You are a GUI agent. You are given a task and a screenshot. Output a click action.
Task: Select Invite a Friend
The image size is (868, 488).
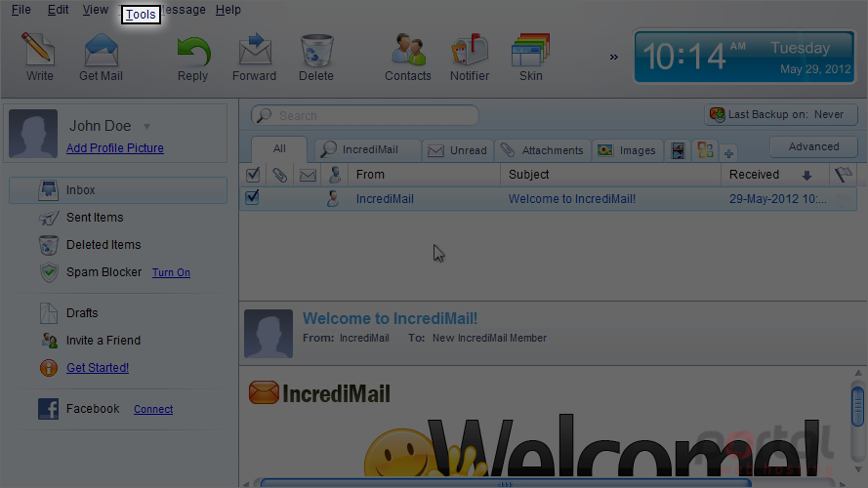coord(103,341)
